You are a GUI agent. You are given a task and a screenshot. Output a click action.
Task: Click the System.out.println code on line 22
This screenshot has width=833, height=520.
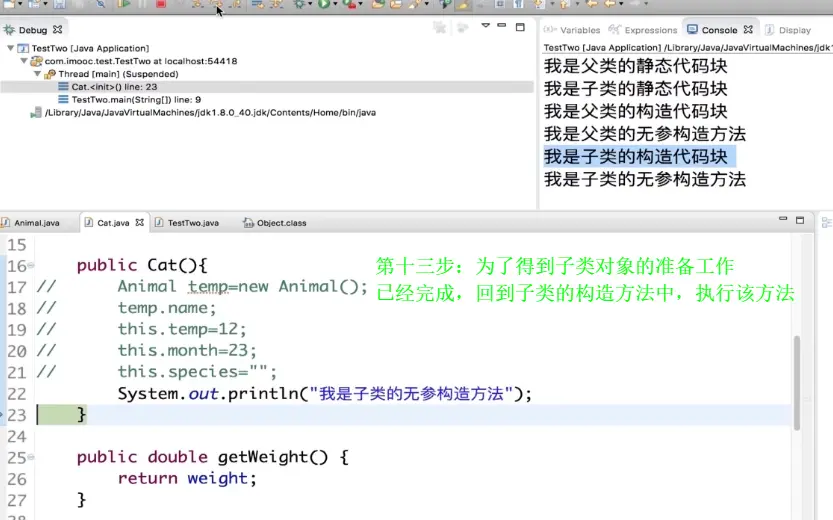click(325, 394)
